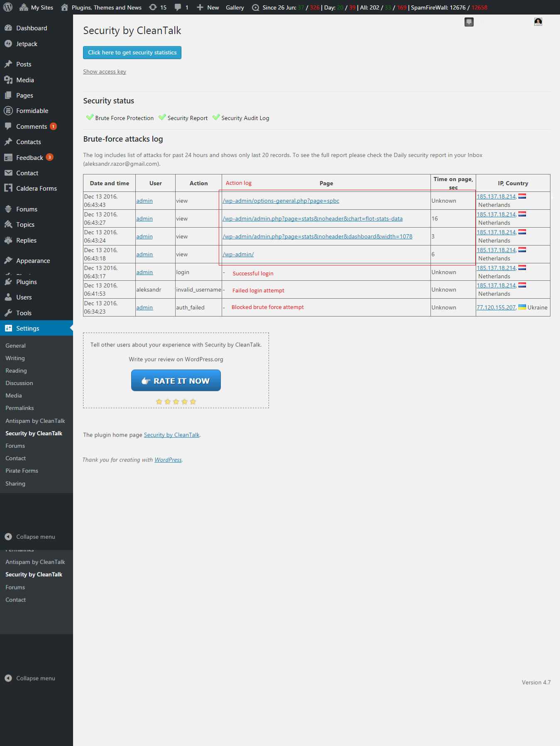
Task: Open the My Sites menu in the admin bar
Action: coord(37,7)
